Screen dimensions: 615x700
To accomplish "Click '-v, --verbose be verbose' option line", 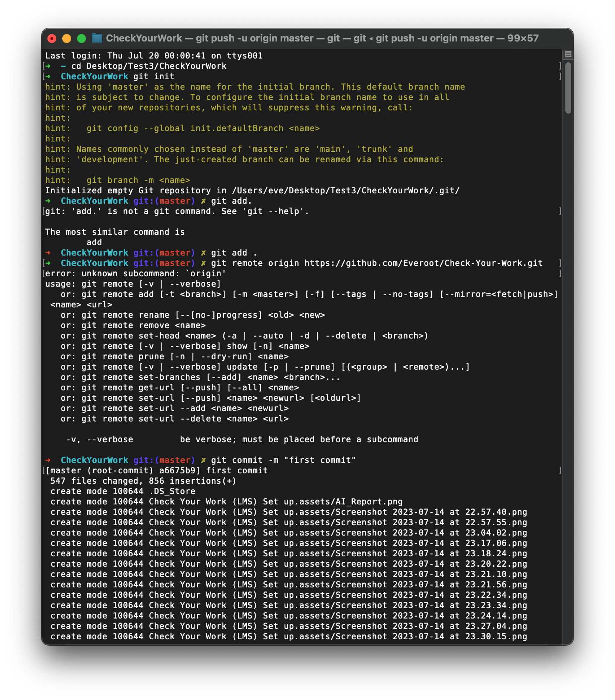I will (242, 440).
